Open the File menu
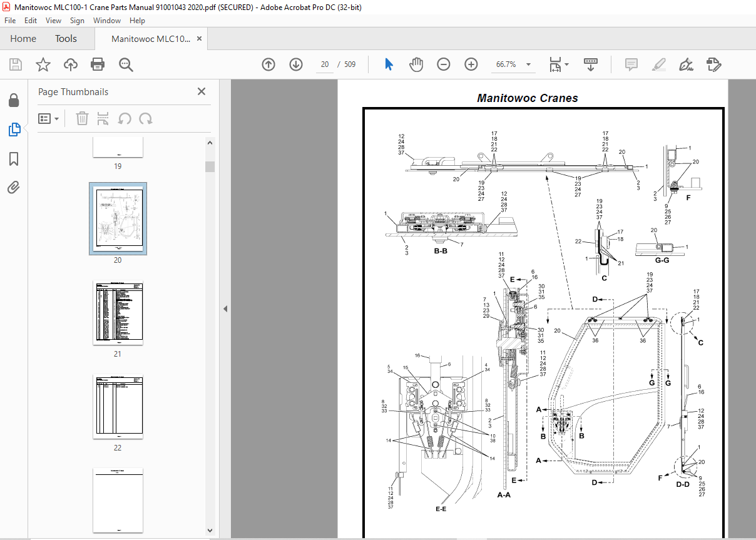 tap(10, 21)
